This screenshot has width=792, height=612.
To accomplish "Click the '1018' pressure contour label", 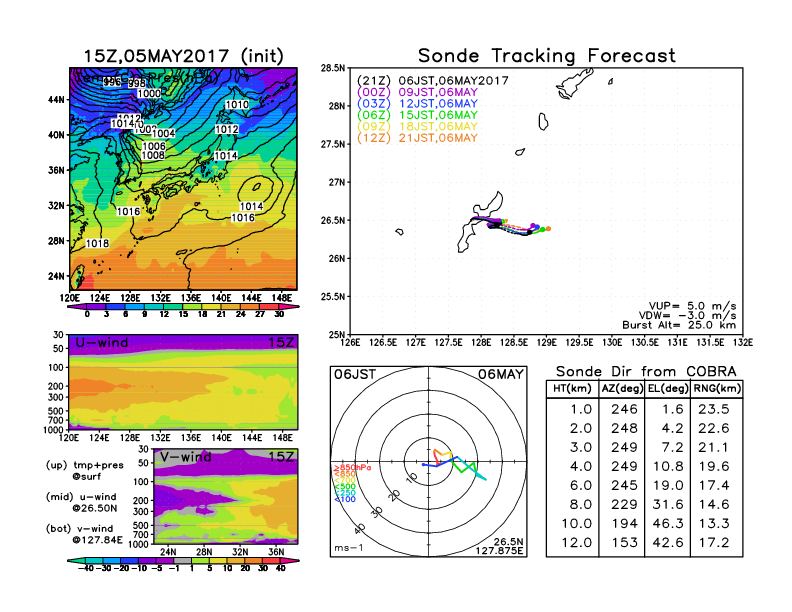I will [97, 244].
